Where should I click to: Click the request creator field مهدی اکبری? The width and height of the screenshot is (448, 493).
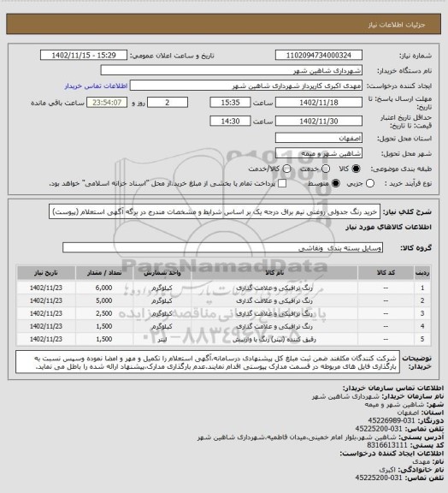pos(246,86)
